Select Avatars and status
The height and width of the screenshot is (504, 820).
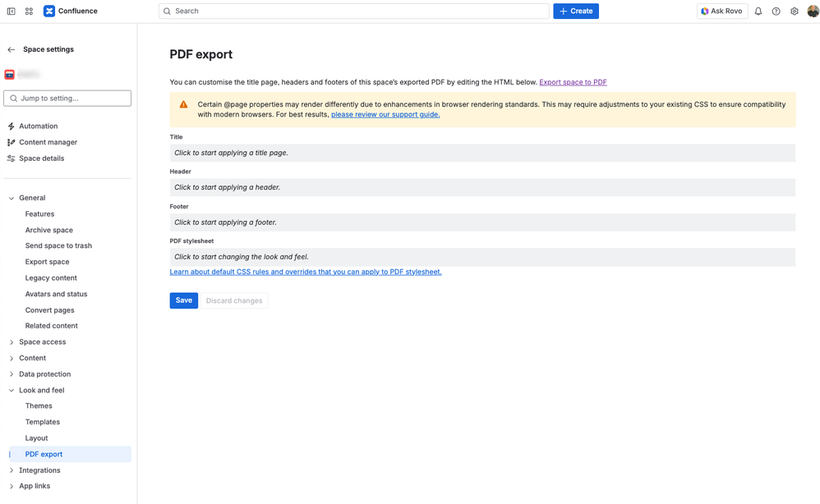tap(57, 294)
